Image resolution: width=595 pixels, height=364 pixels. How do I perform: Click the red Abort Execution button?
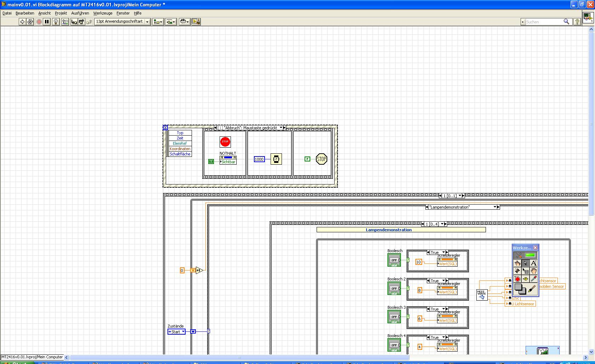39,22
